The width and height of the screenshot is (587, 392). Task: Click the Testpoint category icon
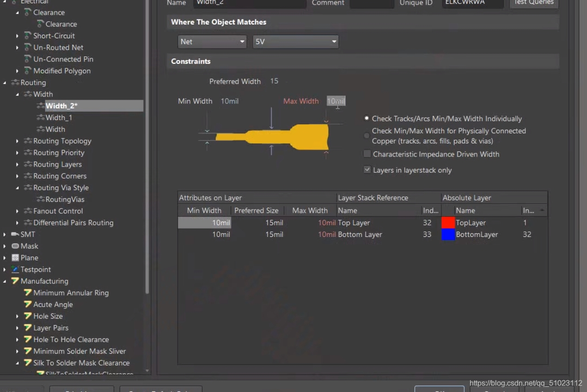click(x=15, y=269)
